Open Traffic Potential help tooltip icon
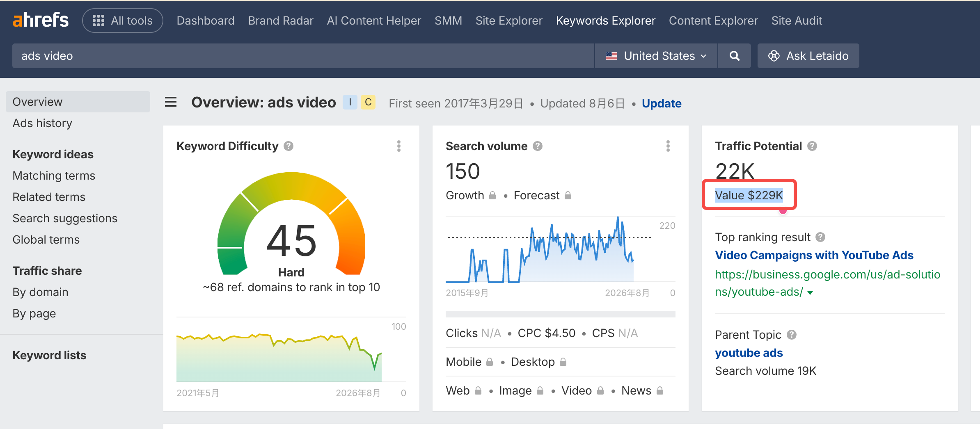The image size is (980, 429). pyautogui.click(x=812, y=146)
